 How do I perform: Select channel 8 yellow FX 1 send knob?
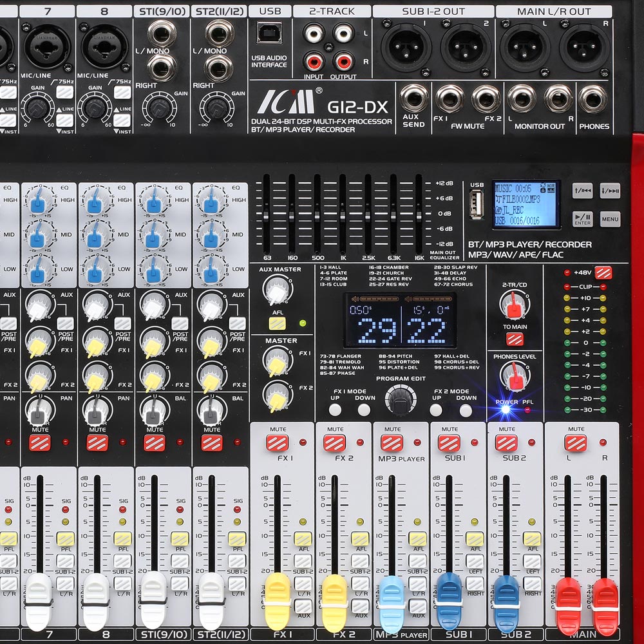point(97,343)
